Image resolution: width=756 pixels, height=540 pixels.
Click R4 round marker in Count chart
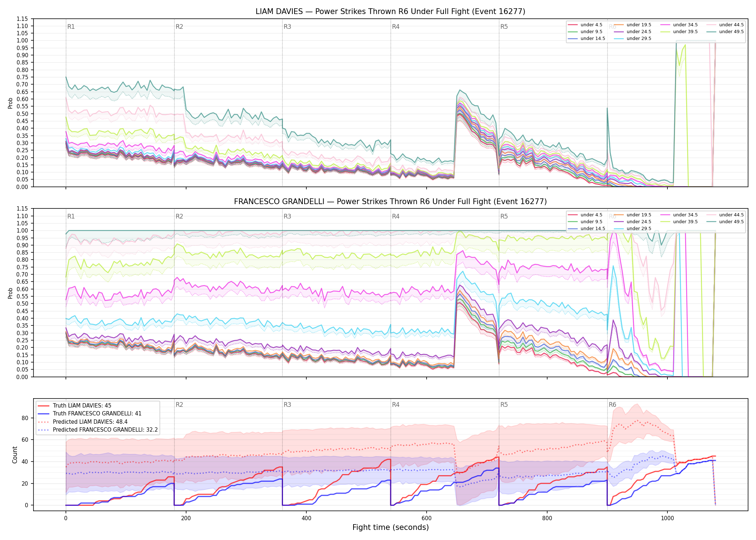[x=396, y=405]
